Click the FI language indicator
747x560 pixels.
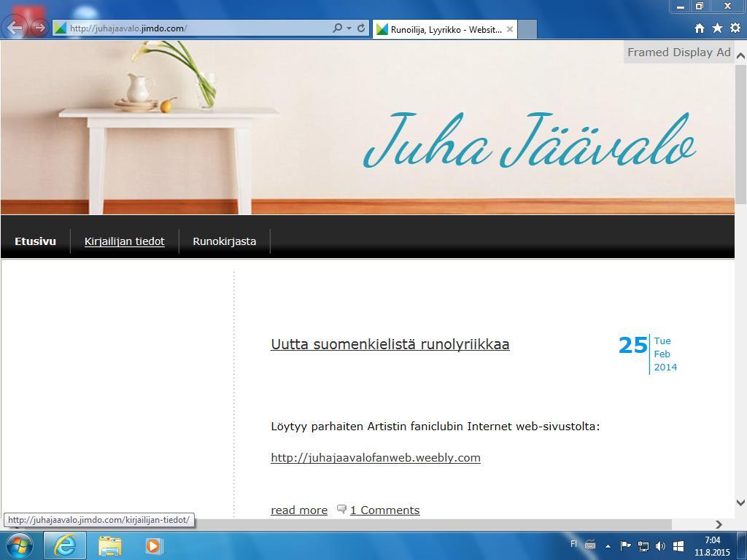(x=573, y=544)
